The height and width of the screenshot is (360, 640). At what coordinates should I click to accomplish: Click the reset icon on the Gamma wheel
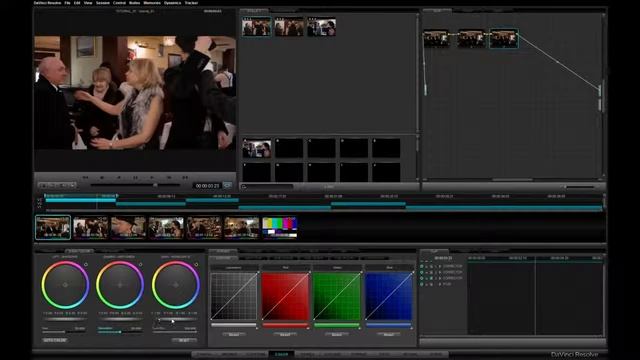click(140, 264)
